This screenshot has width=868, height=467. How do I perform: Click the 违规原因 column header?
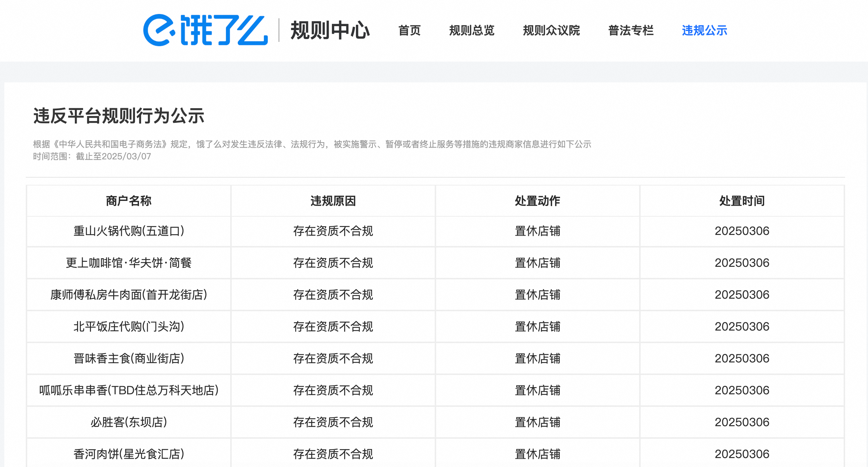tap(333, 201)
